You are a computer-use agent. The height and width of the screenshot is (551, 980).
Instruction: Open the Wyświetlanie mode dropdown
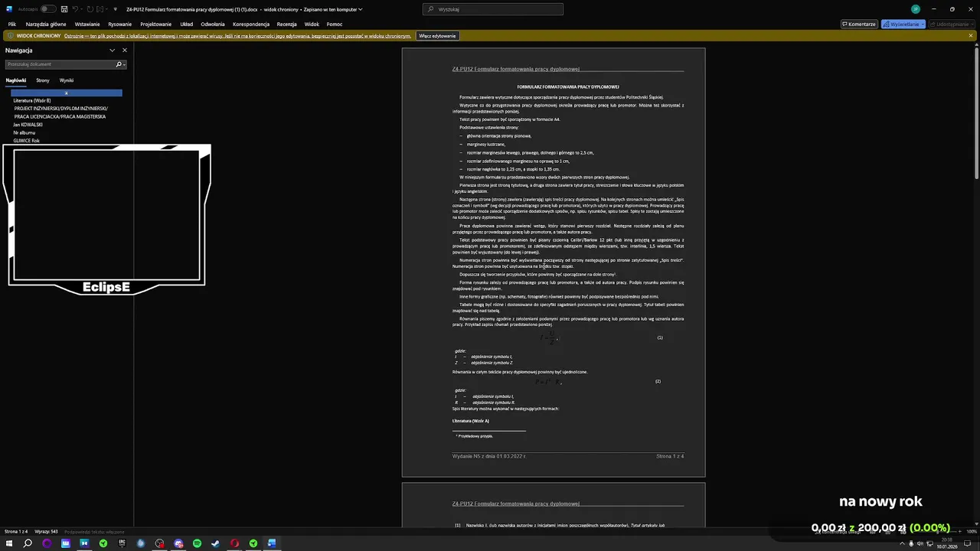point(903,24)
